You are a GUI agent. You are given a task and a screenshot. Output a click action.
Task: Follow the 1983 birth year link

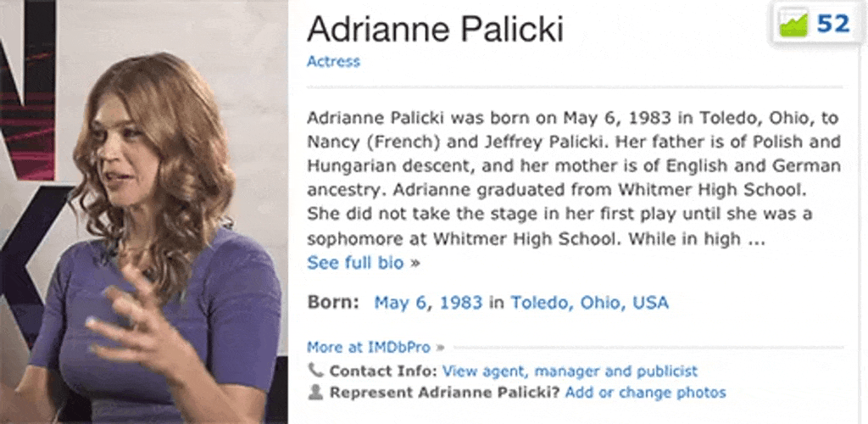461,302
